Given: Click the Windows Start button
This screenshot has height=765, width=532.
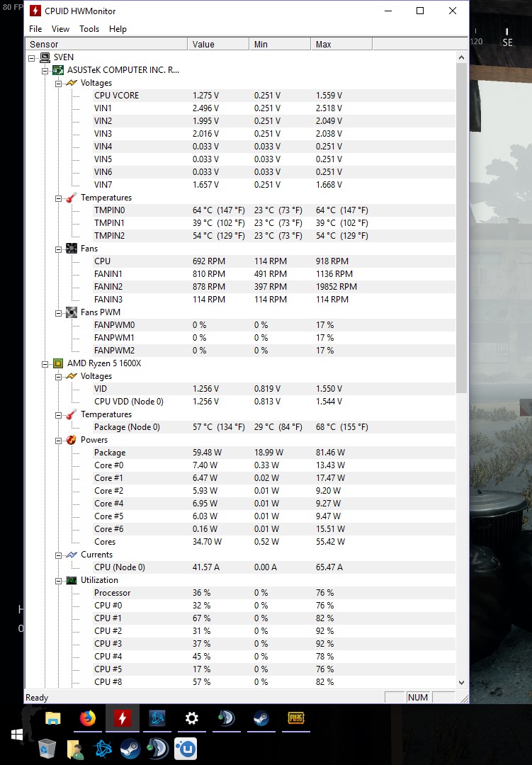Looking at the screenshot, I should click(x=17, y=735).
